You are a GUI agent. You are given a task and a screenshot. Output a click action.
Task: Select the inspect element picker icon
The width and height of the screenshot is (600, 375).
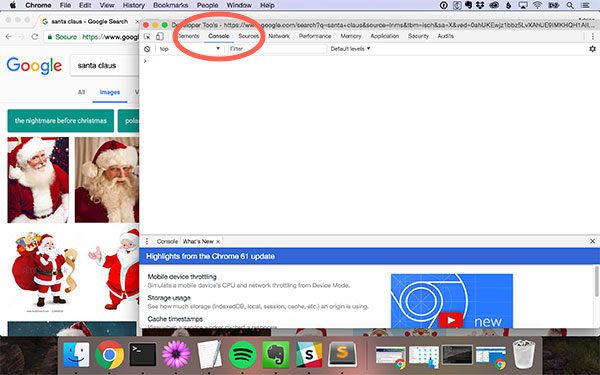[x=147, y=36]
